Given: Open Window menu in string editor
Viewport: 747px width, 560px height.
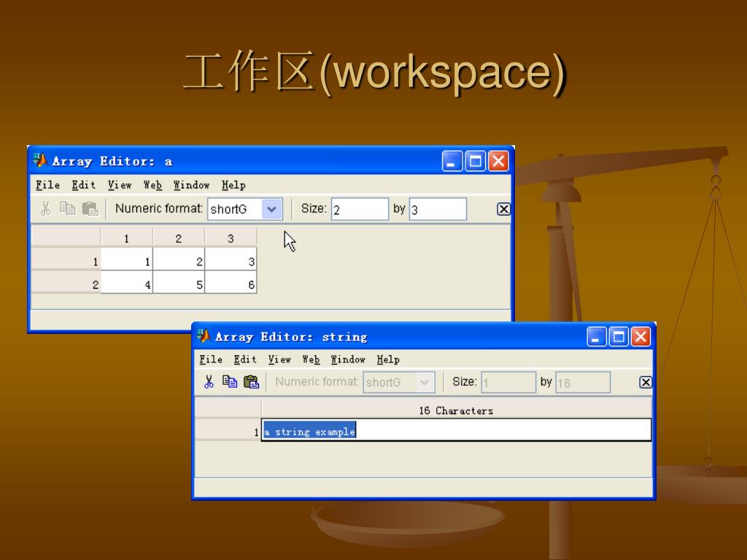Looking at the screenshot, I should pos(348,359).
